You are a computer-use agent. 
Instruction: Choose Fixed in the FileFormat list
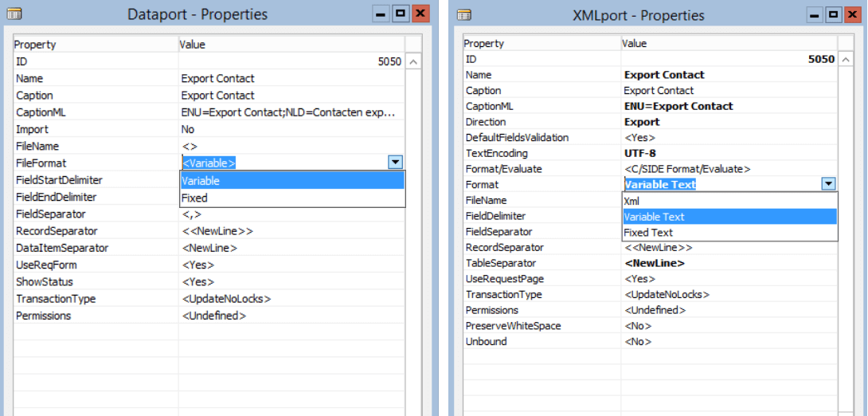click(293, 198)
